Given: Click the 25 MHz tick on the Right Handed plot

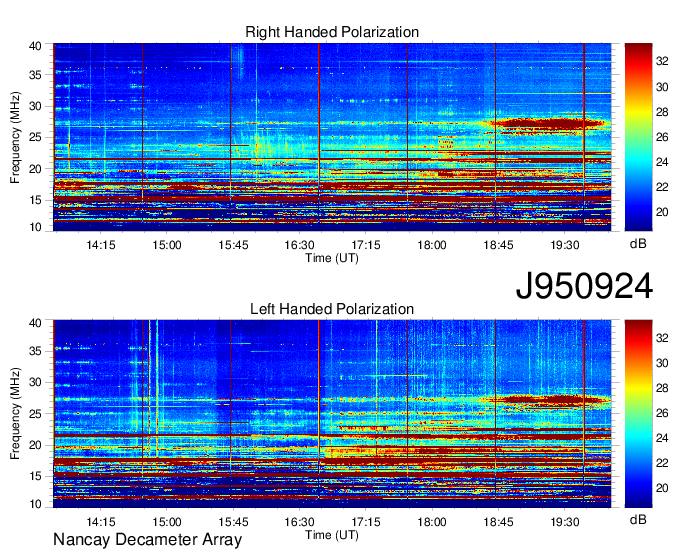Looking at the screenshot, I should click(36, 137).
